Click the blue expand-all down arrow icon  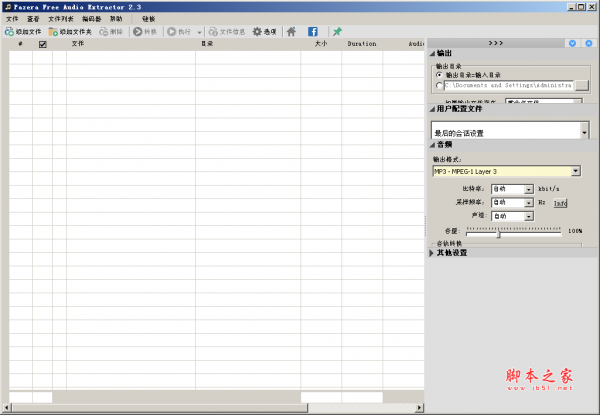tap(572, 43)
